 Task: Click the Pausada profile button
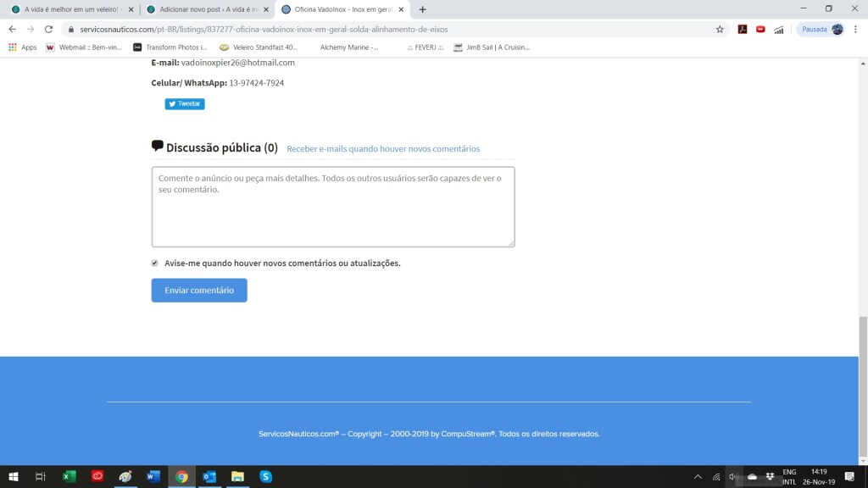[821, 29]
